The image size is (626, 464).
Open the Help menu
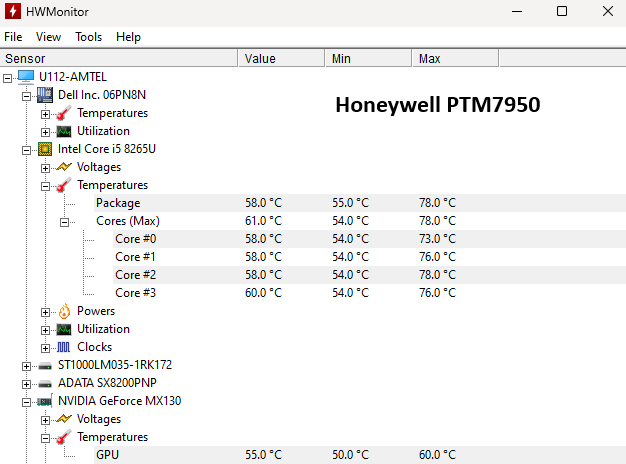[x=128, y=37]
